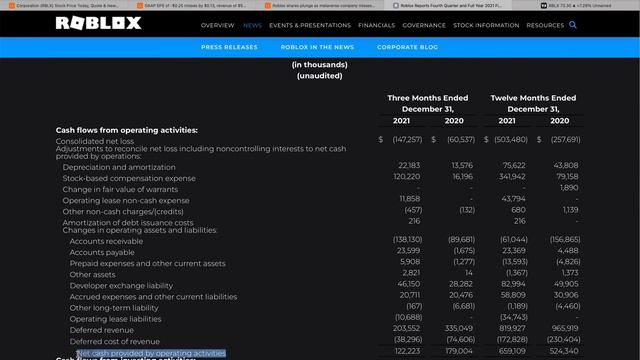
Task: Click Accrued expenses and other current liabilities label
Action: (x=153, y=297)
